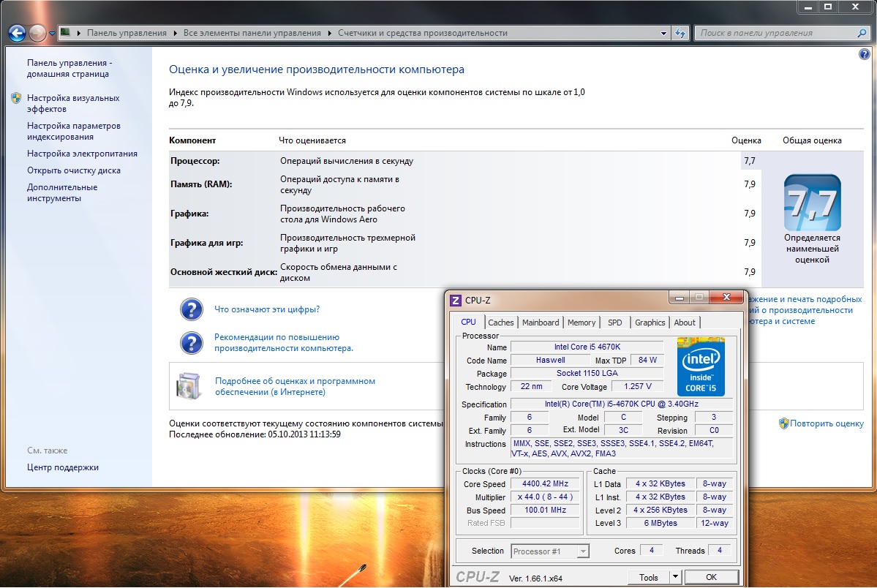
Task: Open Processor #1 selection dropdown
Action: click(550, 551)
